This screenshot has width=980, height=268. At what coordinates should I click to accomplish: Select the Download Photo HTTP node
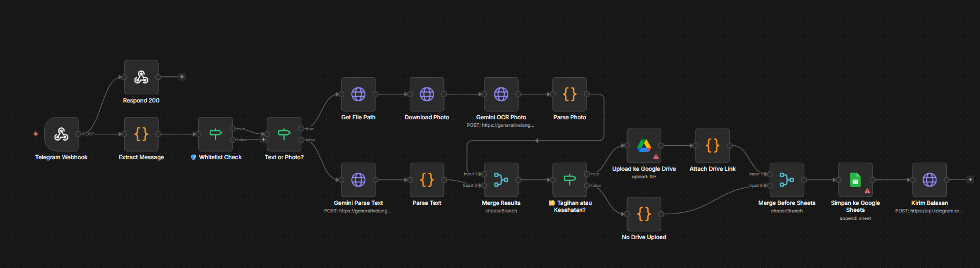(427, 94)
